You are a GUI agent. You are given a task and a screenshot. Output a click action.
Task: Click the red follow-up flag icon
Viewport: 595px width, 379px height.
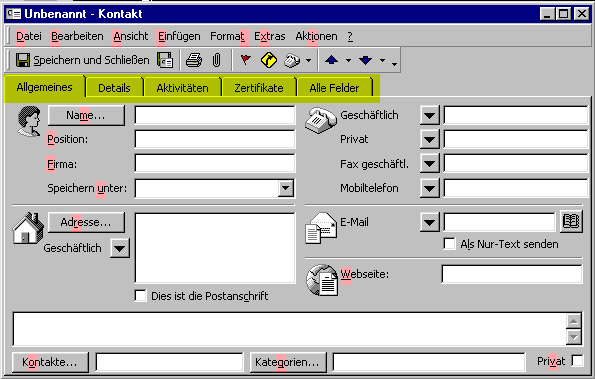point(246,60)
